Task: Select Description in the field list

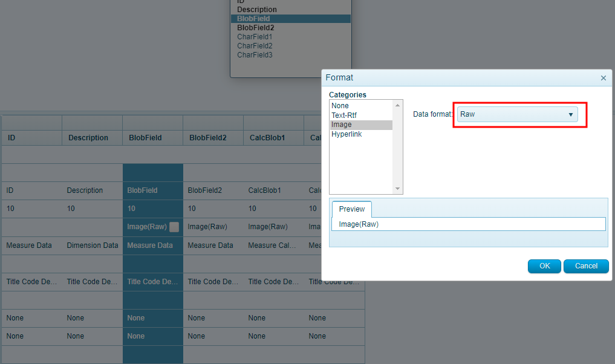Action: pos(257,10)
